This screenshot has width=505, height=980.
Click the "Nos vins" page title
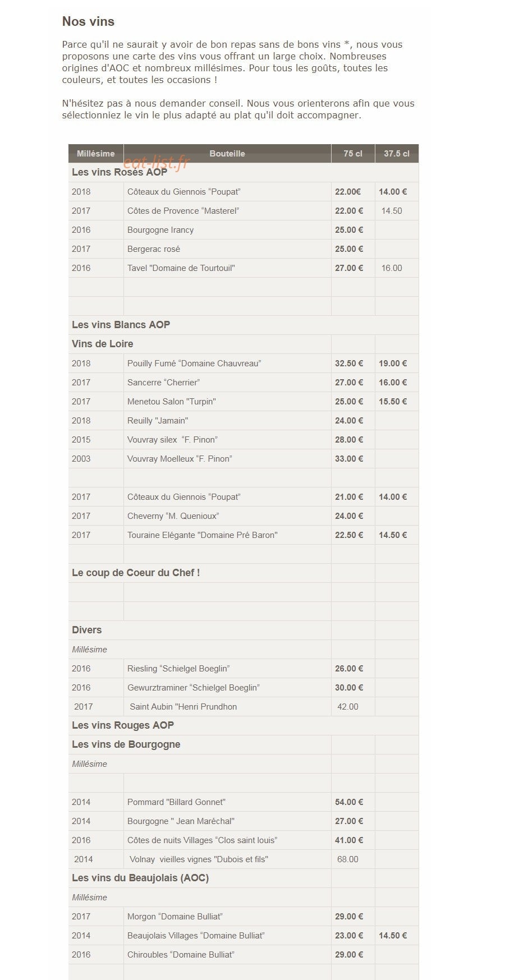tap(88, 21)
